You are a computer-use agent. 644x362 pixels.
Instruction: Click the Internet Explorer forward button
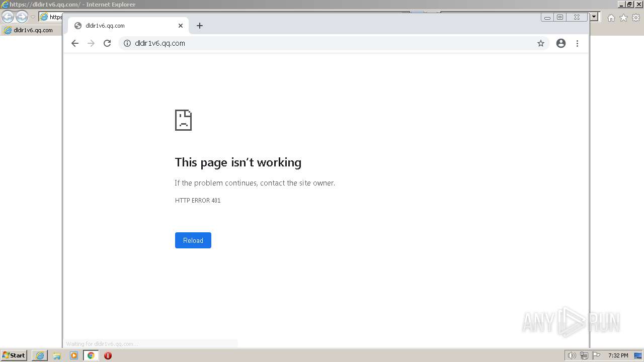click(22, 17)
